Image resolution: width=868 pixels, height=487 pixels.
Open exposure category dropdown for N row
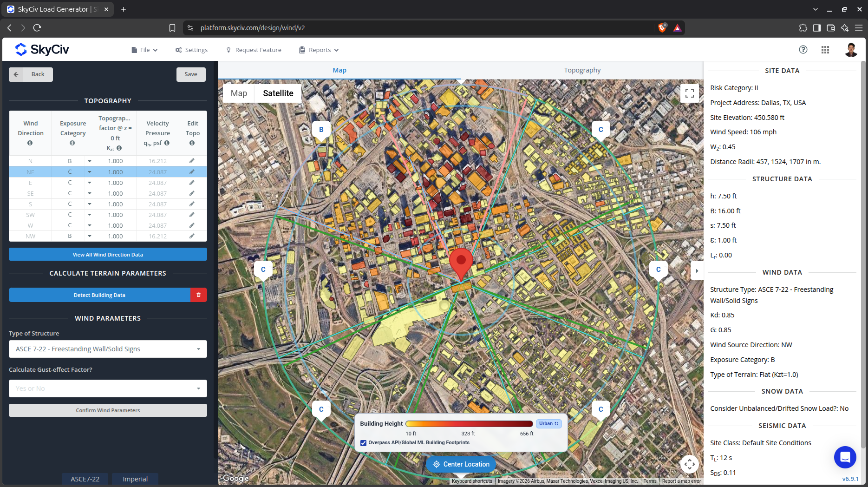pyautogui.click(x=89, y=161)
